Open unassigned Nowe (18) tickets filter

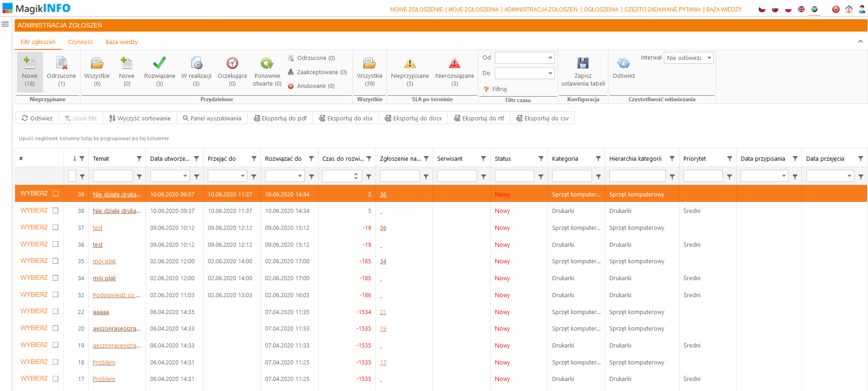(30, 72)
